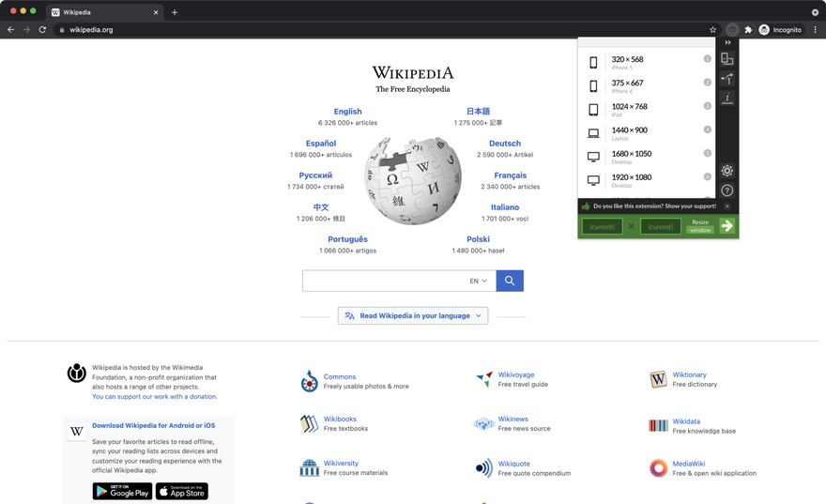Click the blue magnifier search button

510,281
